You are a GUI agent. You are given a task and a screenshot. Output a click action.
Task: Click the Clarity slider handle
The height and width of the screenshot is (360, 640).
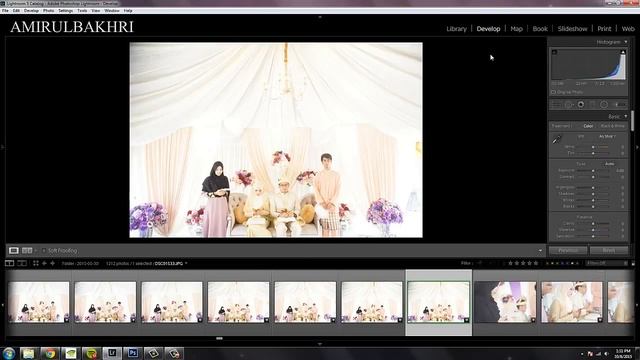593,224
